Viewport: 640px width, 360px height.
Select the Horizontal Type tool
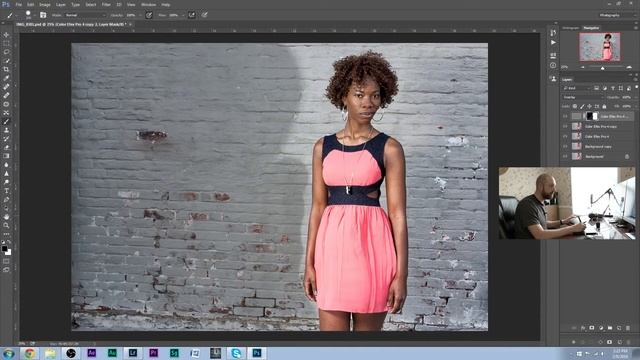click(6, 191)
